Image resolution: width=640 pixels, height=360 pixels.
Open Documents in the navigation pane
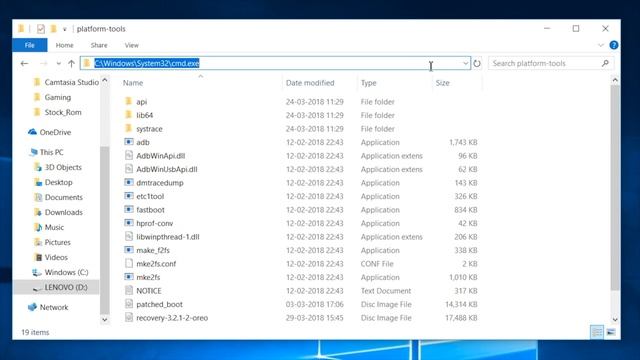(63, 198)
